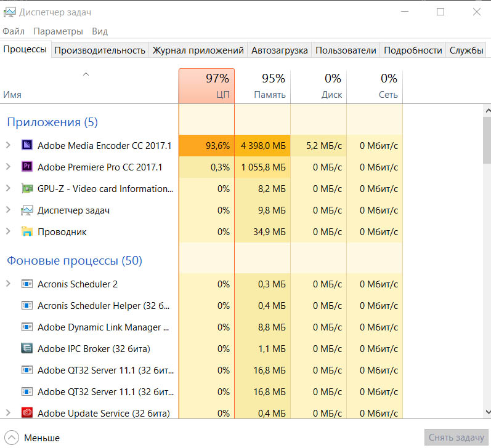Expand the Adobe Media Encoder process group

pyautogui.click(x=8, y=146)
